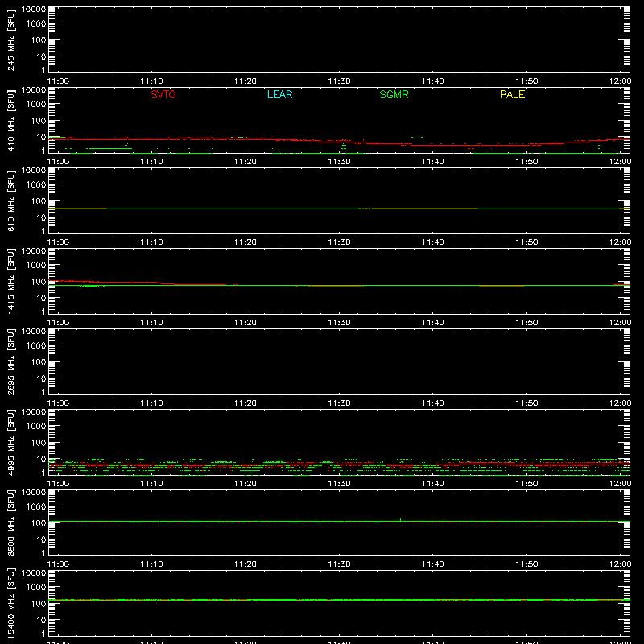Image resolution: width=644 pixels, height=644 pixels.
Task: Click the 1000 tick label of the 2695 MHz panel
Action: pos(36,346)
